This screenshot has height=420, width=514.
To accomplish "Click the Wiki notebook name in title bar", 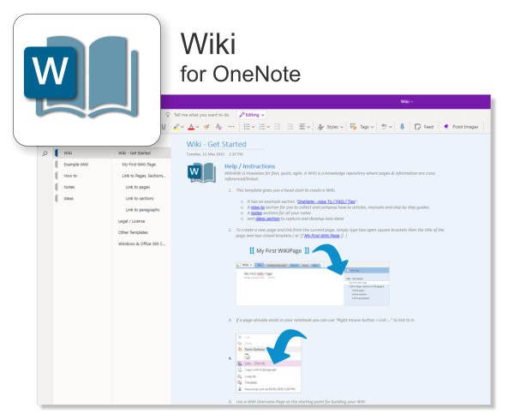I will point(407,102).
